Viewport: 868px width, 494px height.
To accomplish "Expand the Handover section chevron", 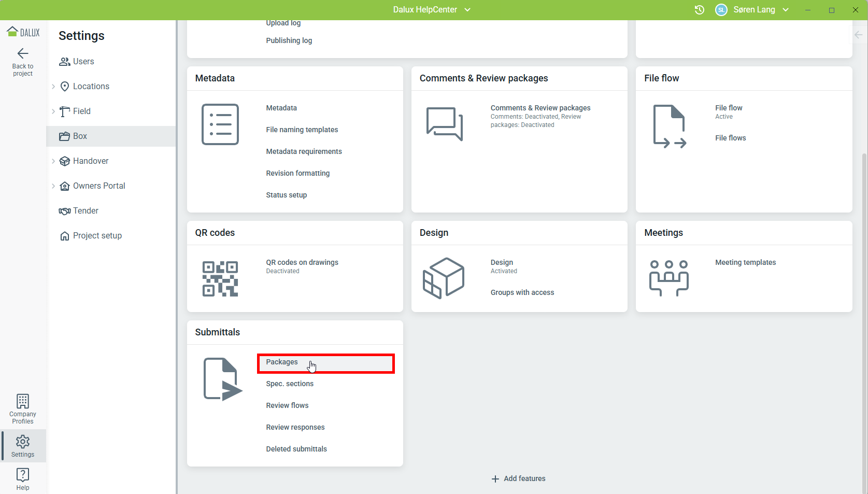I will [x=53, y=161].
